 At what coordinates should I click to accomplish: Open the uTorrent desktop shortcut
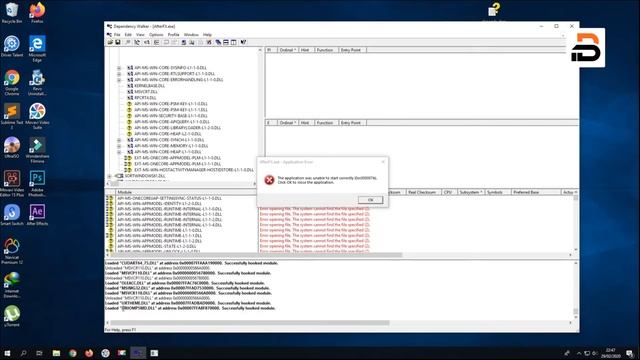click(x=12, y=316)
